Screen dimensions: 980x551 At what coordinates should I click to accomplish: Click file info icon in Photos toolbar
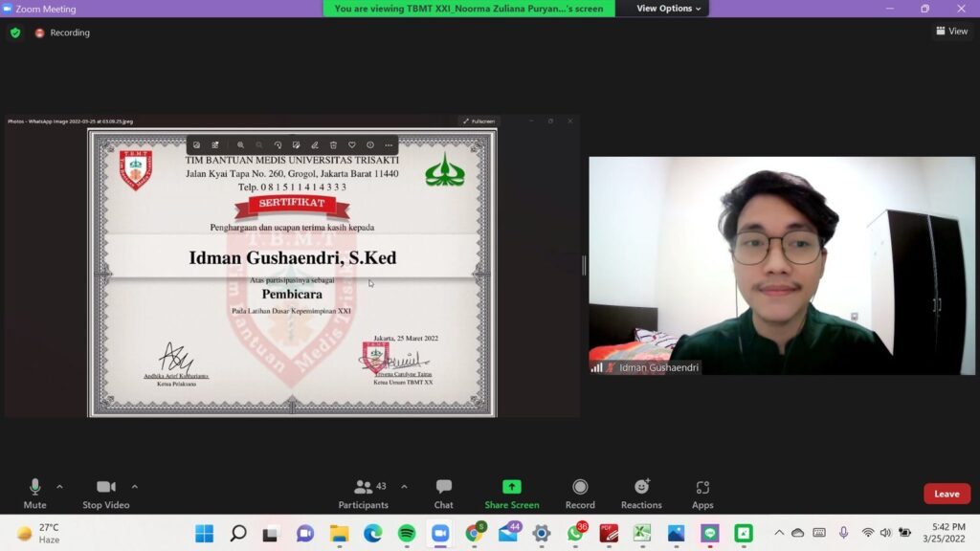pyautogui.click(x=370, y=145)
